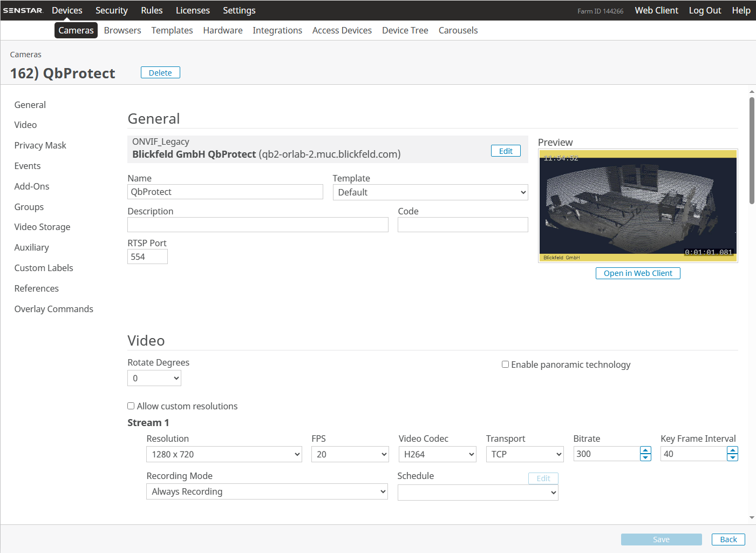Toggle Allow custom resolutions checkbox
Image resolution: width=756 pixels, height=553 pixels.
(131, 406)
